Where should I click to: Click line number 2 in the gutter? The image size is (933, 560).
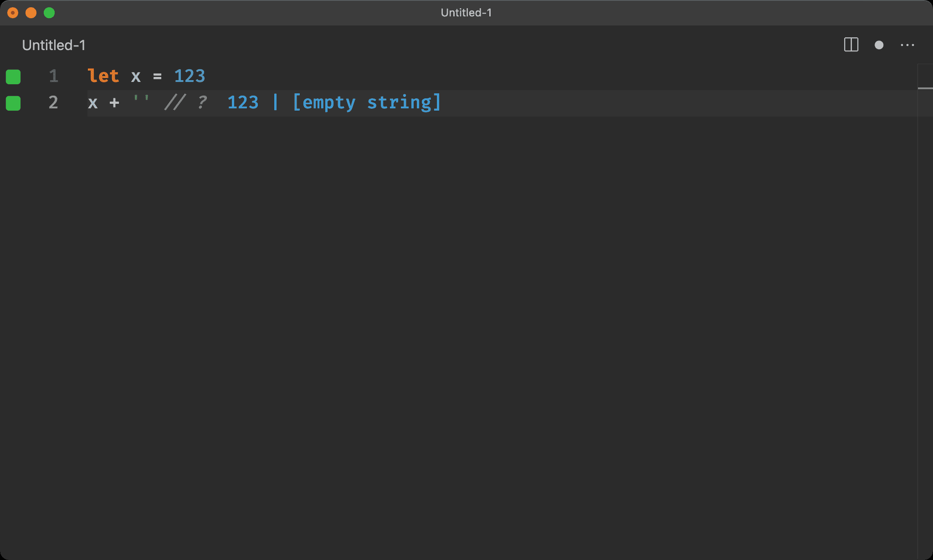click(x=53, y=102)
